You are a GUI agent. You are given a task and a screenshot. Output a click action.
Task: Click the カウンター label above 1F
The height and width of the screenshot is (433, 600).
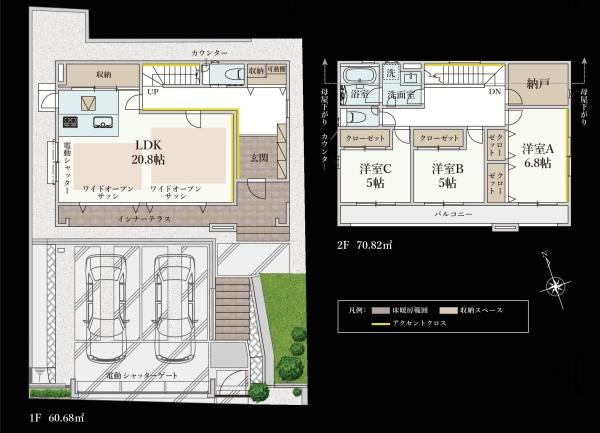click(209, 53)
